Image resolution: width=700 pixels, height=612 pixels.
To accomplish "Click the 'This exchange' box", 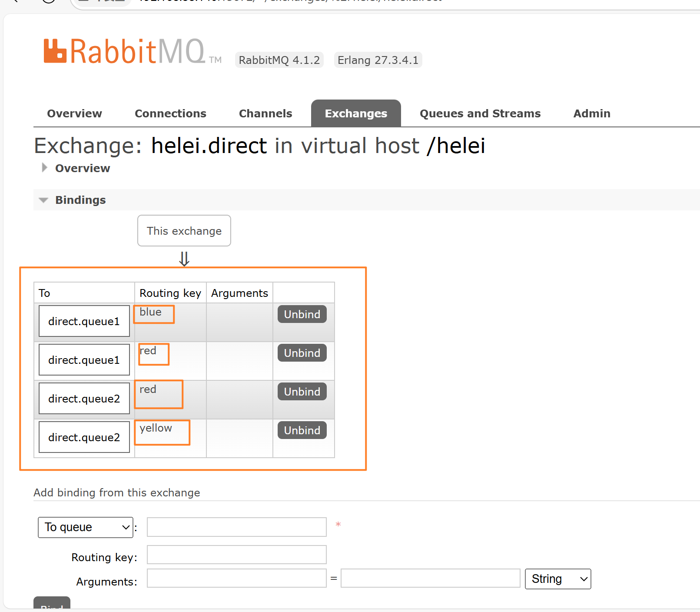I will (184, 231).
